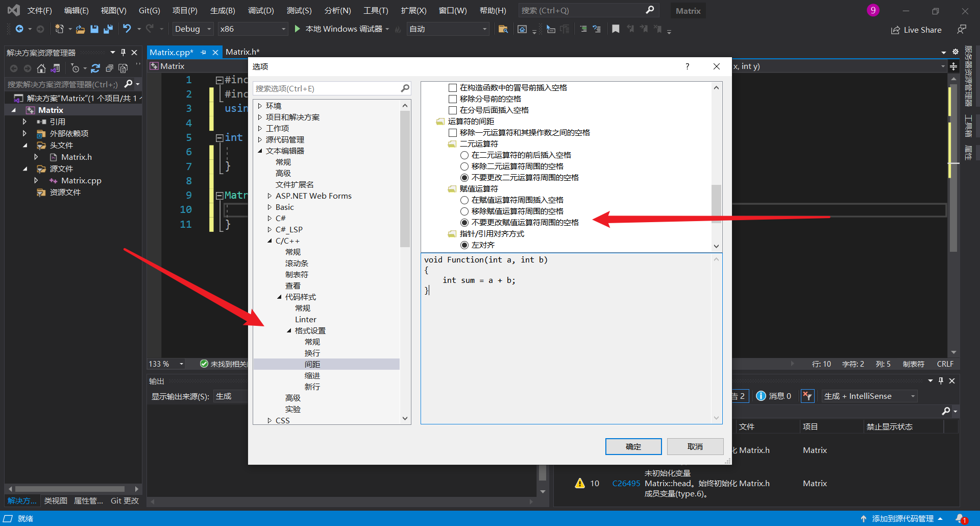Click the Bookmark toolbar icon

pos(616,29)
